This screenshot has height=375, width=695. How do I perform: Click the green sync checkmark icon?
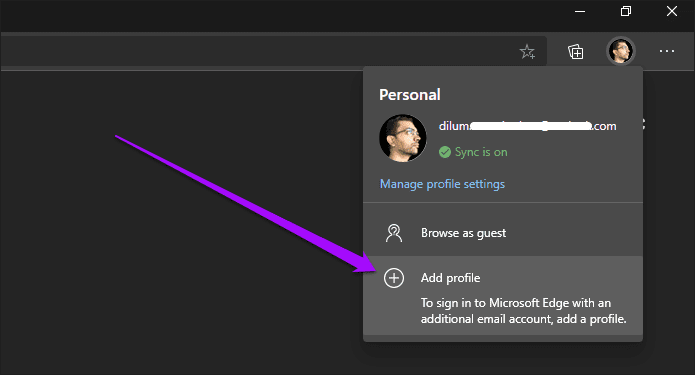(x=445, y=152)
